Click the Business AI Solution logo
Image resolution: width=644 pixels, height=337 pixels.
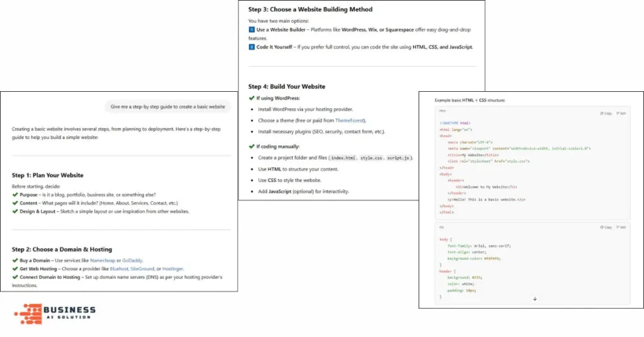(55, 314)
